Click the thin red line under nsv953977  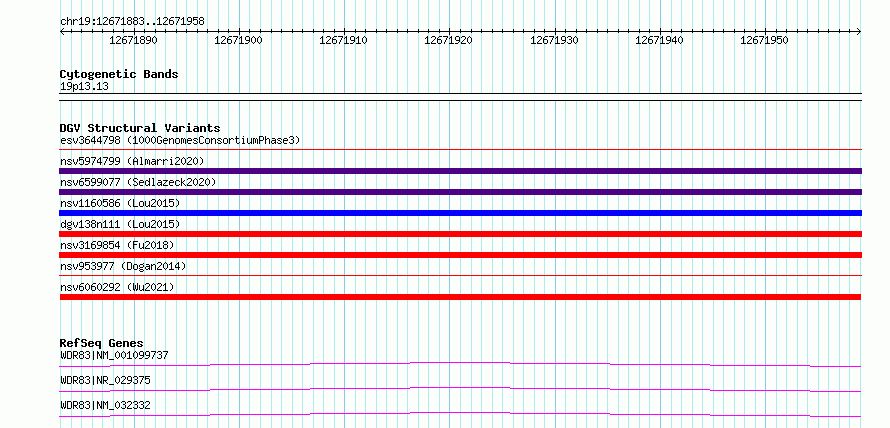[460, 276]
